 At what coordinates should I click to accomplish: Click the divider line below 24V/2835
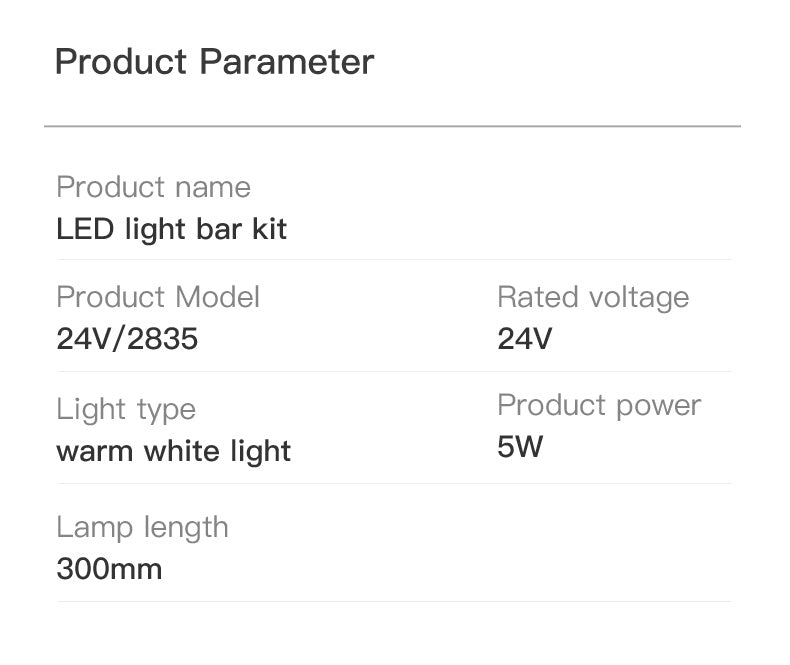394,372
